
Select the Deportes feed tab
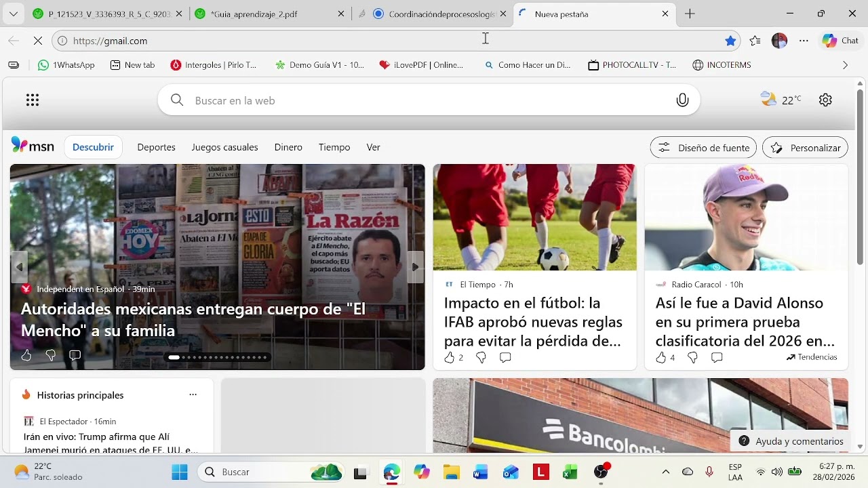click(156, 147)
